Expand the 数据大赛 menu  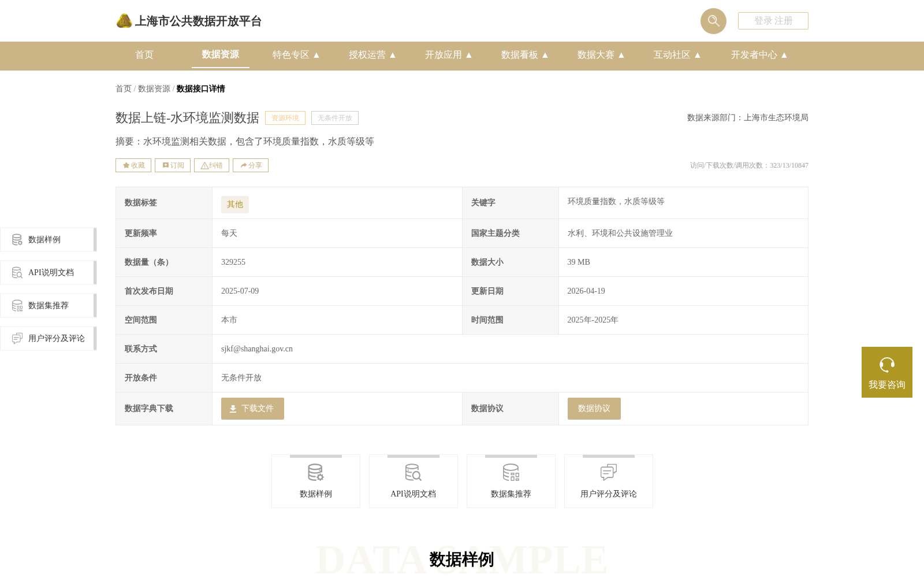(x=601, y=55)
